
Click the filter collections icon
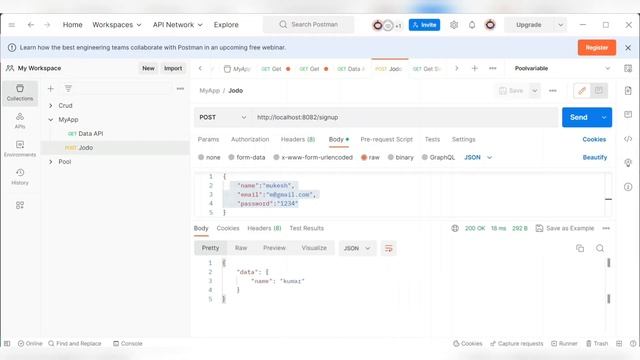click(68, 89)
